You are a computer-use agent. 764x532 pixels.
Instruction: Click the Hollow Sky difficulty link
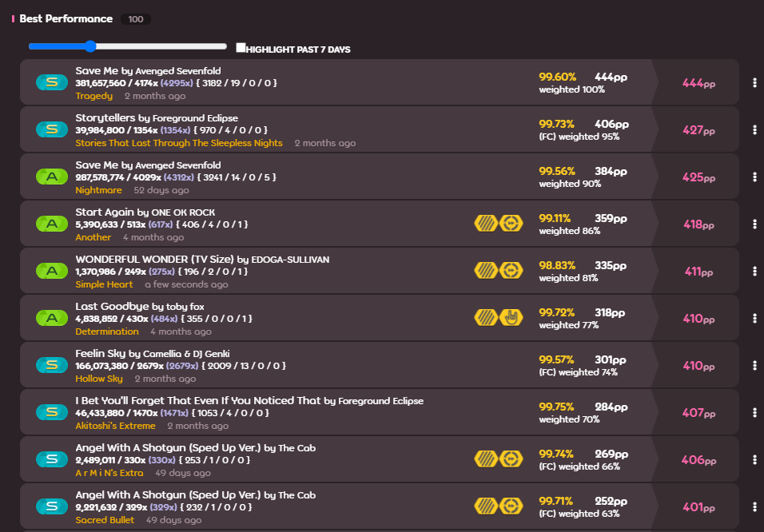(x=99, y=379)
